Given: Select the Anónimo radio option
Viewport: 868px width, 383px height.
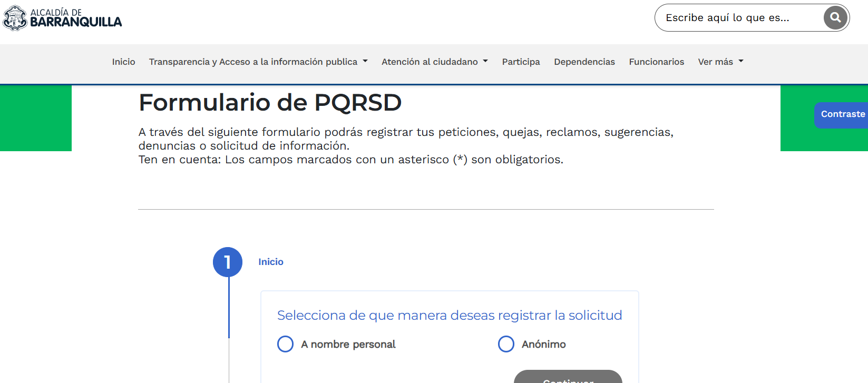Looking at the screenshot, I should [x=506, y=344].
